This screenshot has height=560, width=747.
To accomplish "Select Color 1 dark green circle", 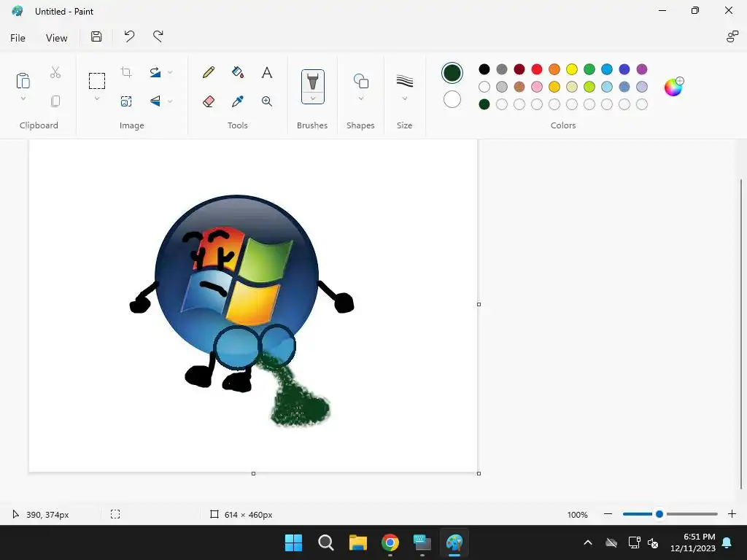I will point(452,73).
